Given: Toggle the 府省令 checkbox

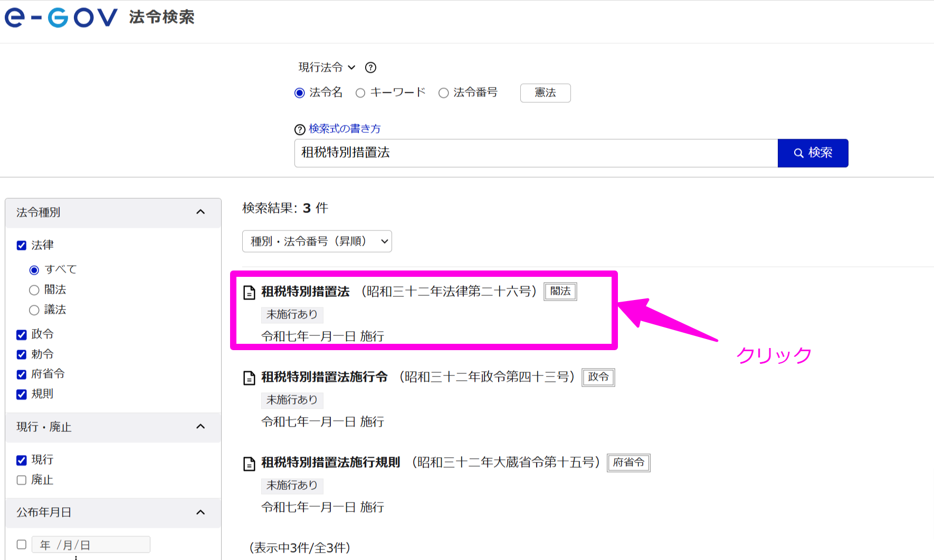Looking at the screenshot, I should [x=22, y=374].
